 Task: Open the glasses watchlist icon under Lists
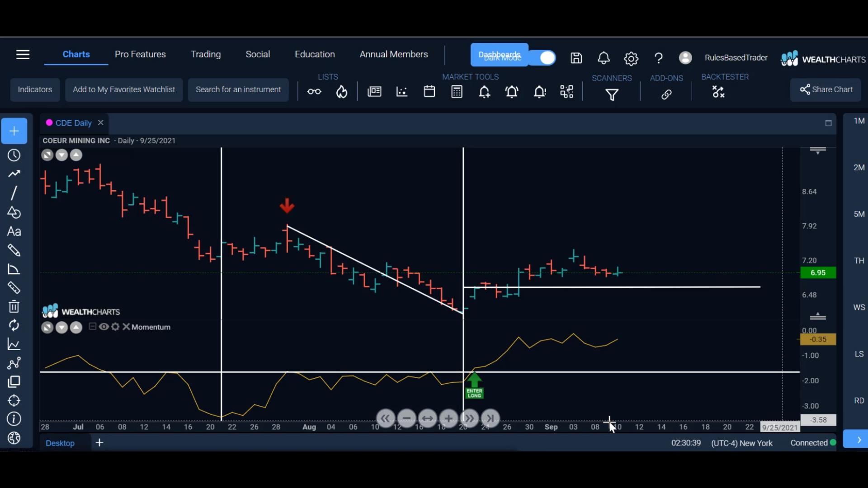coord(314,92)
